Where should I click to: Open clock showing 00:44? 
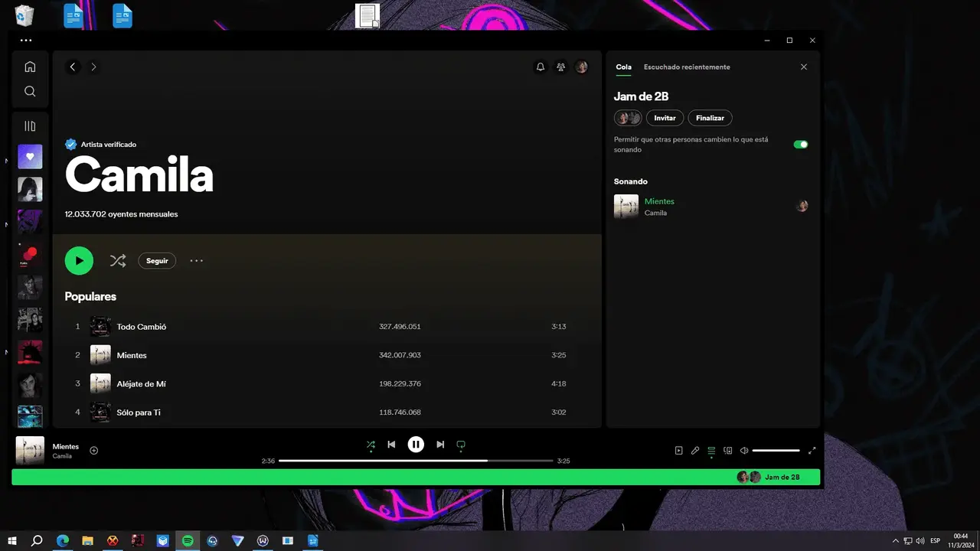(960, 541)
